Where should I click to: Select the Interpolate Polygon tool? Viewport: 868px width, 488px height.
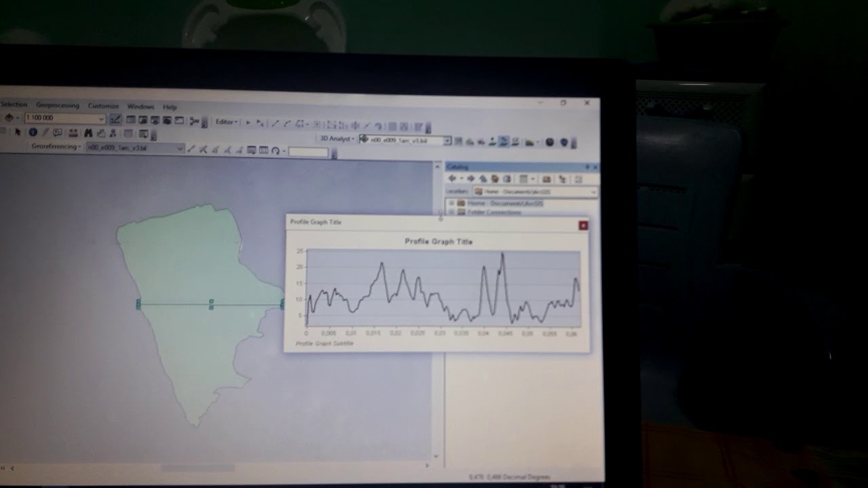click(515, 142)
